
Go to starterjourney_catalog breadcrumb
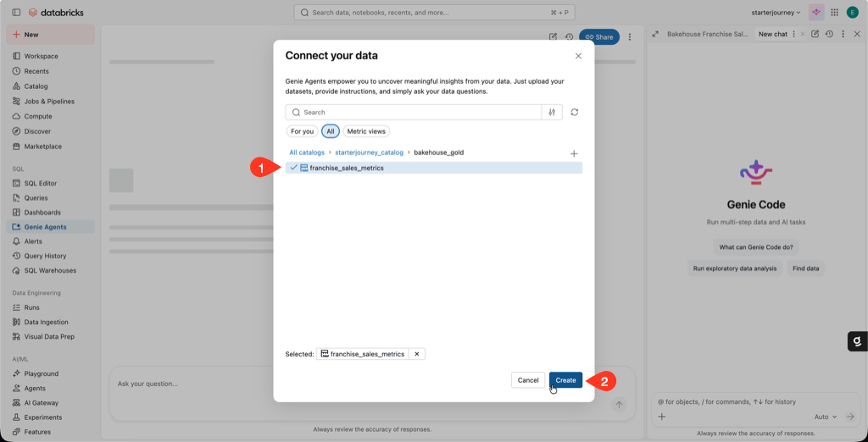[370, 152]
